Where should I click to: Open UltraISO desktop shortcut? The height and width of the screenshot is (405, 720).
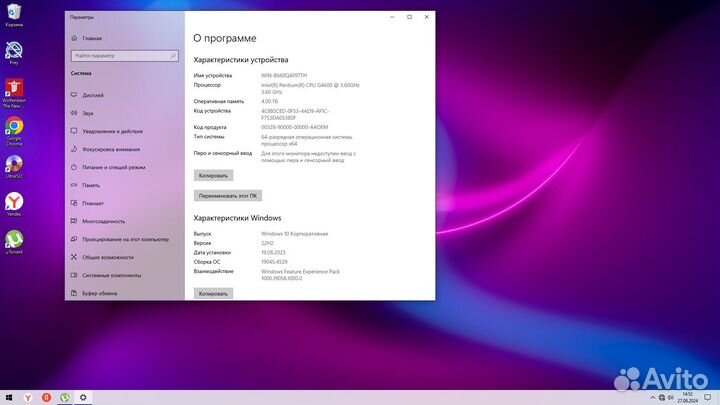pos(14,167)
